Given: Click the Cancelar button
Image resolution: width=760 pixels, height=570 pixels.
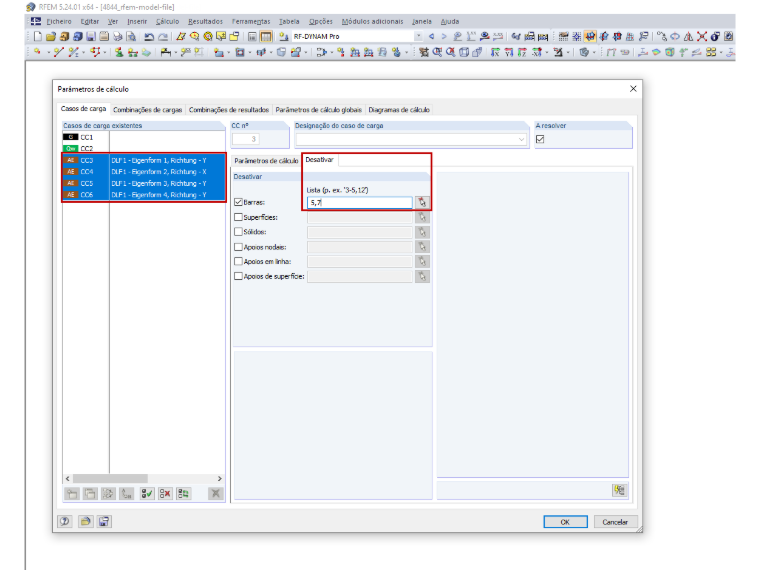Looking at the screenshot, I should [615, 522].
